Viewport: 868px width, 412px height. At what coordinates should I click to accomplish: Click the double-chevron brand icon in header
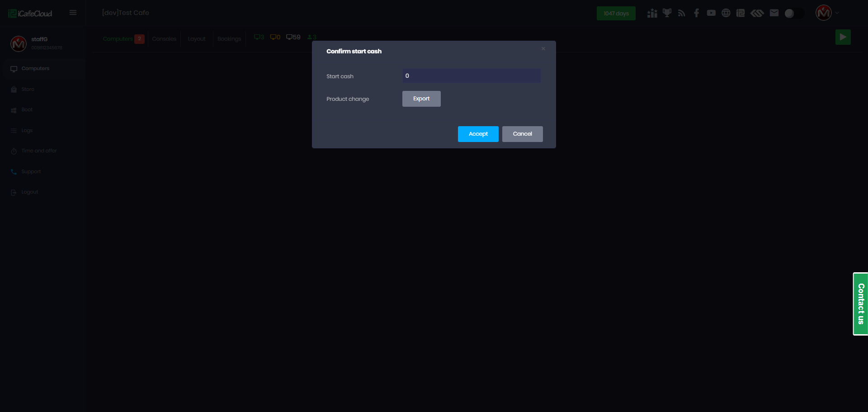(757, 13)
